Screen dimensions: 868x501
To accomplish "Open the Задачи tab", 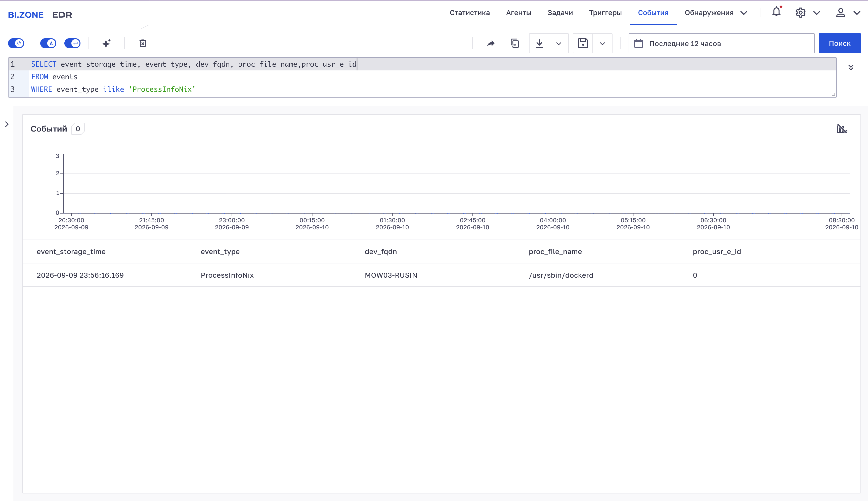I will click(560, 13).
